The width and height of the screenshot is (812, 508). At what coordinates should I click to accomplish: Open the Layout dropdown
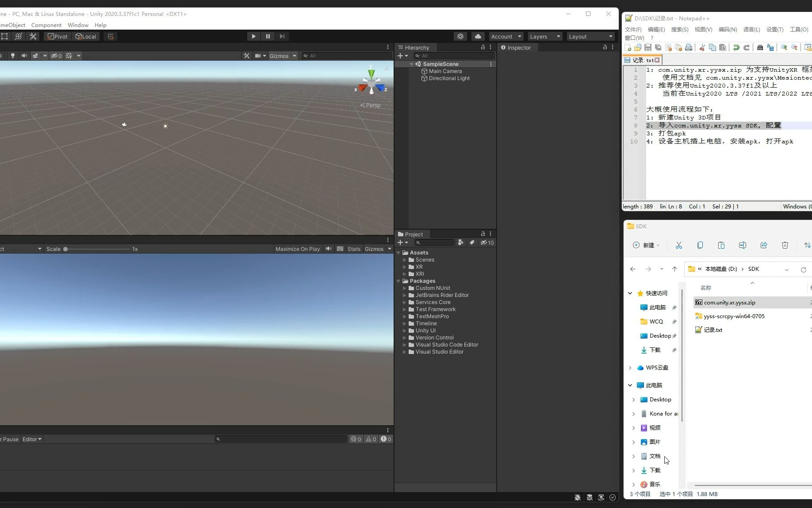click(591, 36)
